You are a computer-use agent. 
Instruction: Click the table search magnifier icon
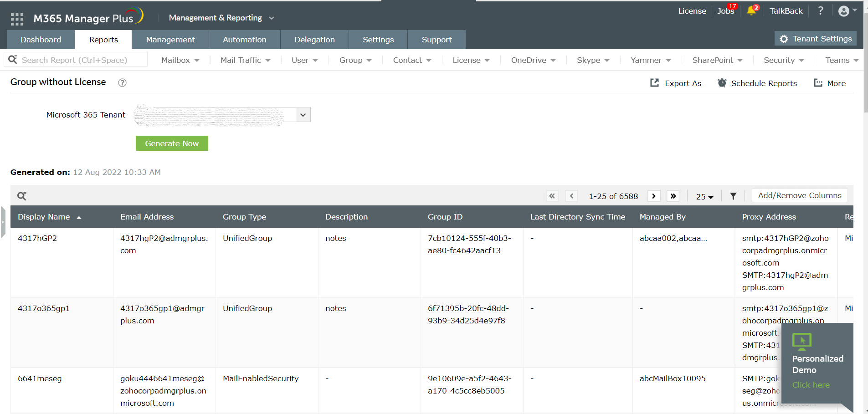point(22,196)
